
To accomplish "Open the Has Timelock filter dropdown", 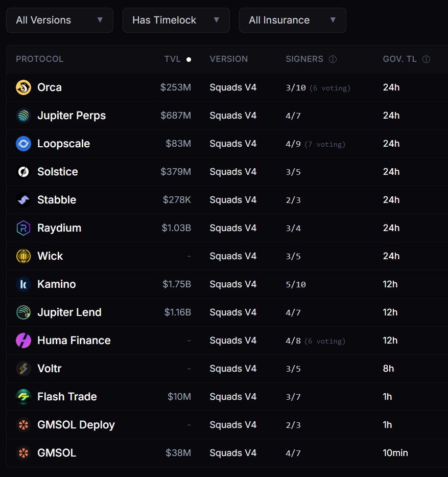I will click(176, 20).
